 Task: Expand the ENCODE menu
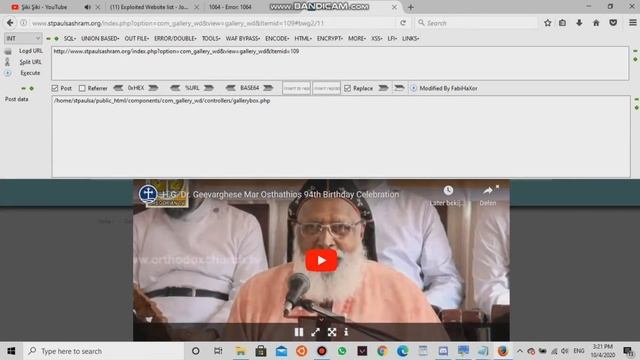tap(277, 38)
